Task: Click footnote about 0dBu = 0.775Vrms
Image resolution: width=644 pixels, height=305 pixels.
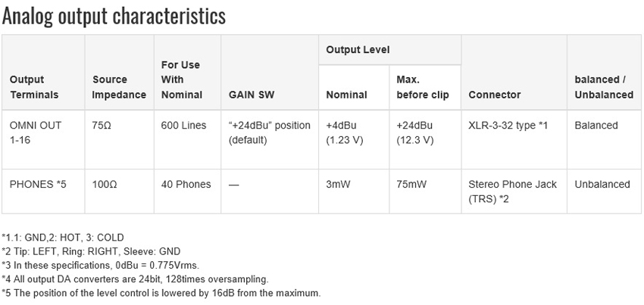Action: click(x=101, y=265)
